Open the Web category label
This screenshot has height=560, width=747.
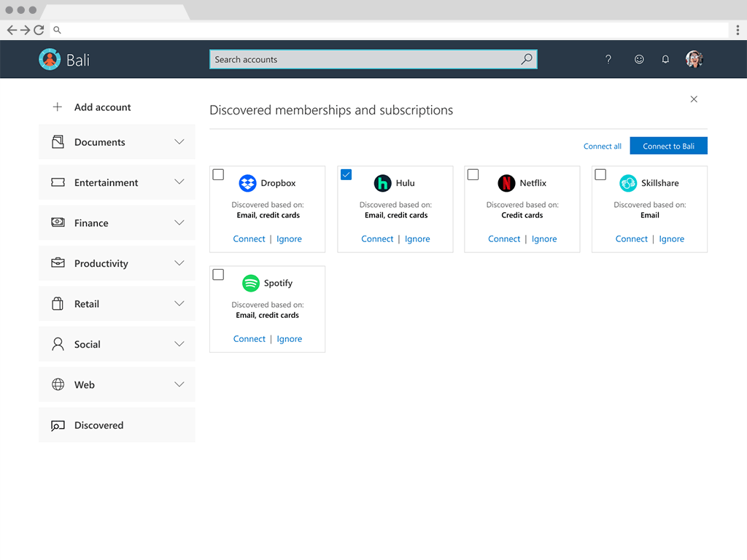pyautogui.click(x=85, y=385)
